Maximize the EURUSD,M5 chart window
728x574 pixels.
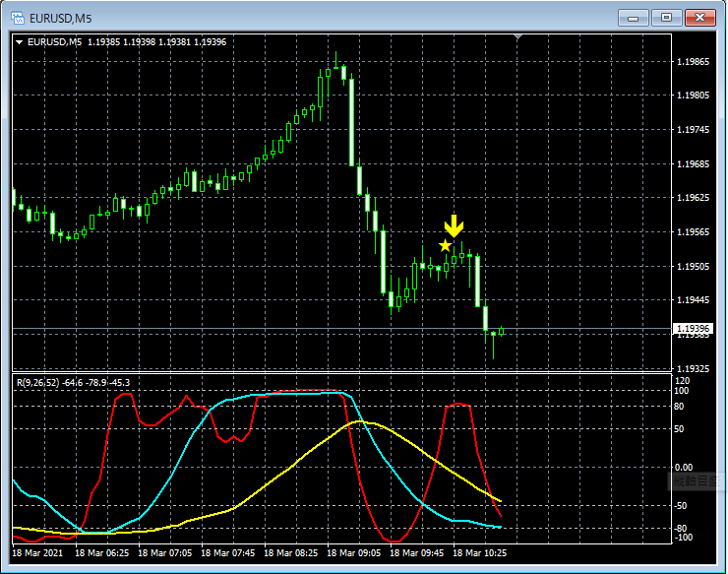tap(666, 18)
